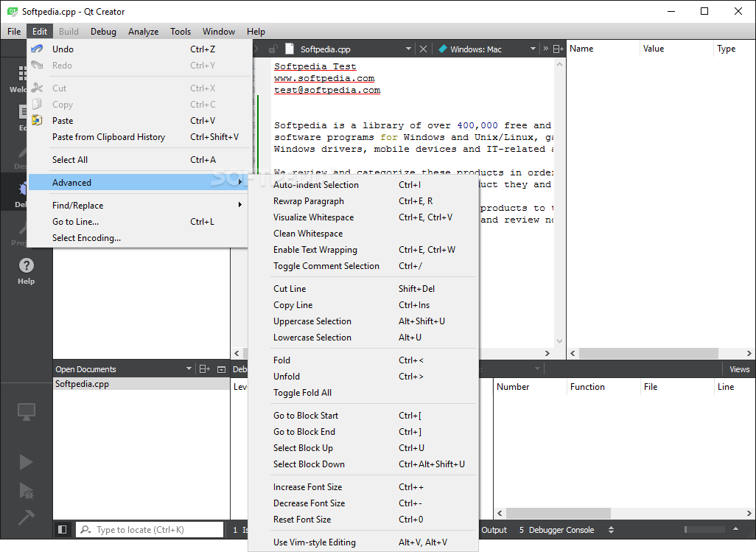Toggle Use Vim-style Editing
The image size is (756, 552).
(363, 542)
